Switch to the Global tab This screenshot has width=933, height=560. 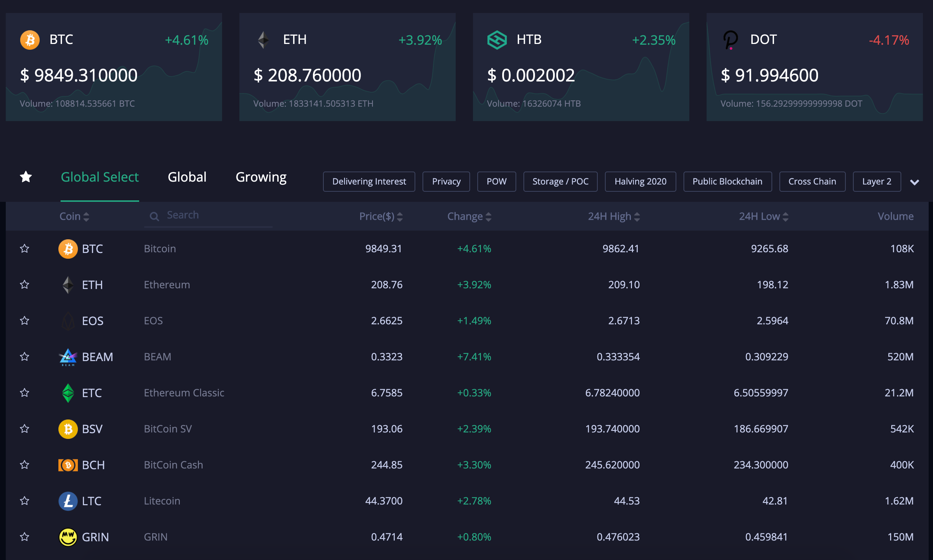tap(187, 177)
